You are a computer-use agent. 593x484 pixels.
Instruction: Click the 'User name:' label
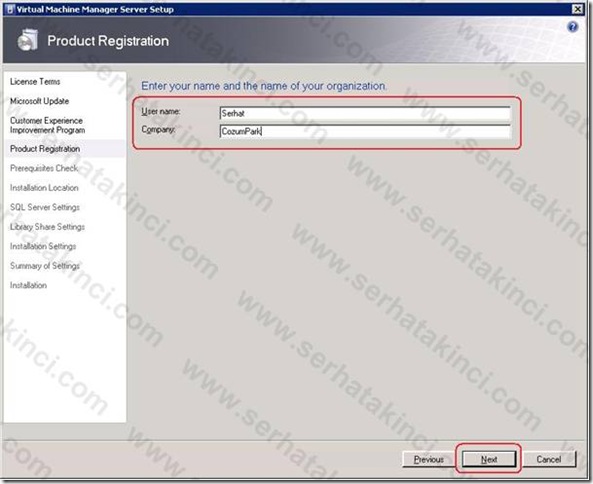point(161,112)
